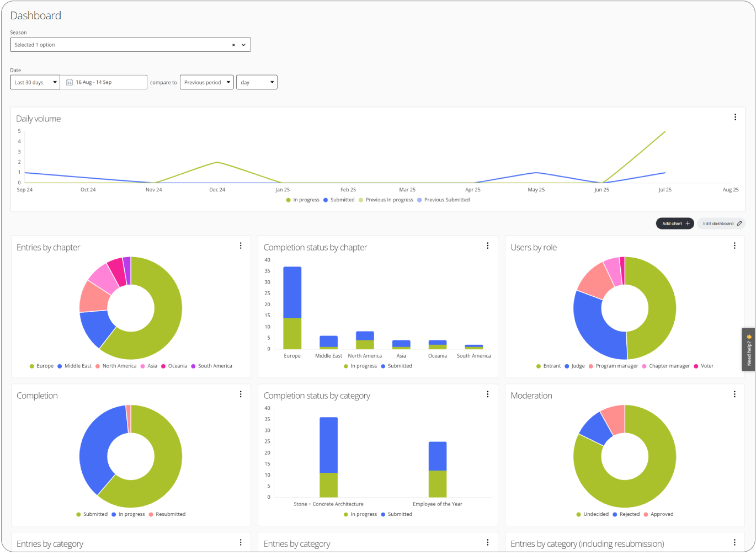Expand the Season dropdown

(x=243, y=45)
